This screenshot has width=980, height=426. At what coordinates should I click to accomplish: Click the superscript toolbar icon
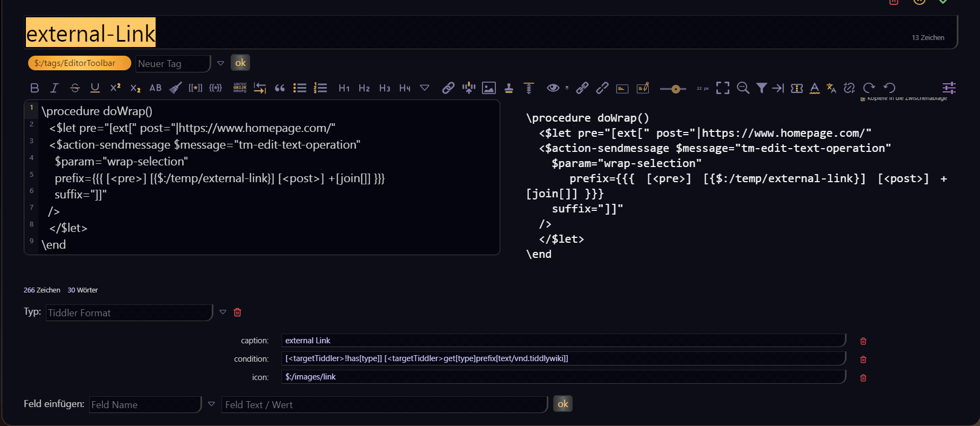[x=115, y=88]
